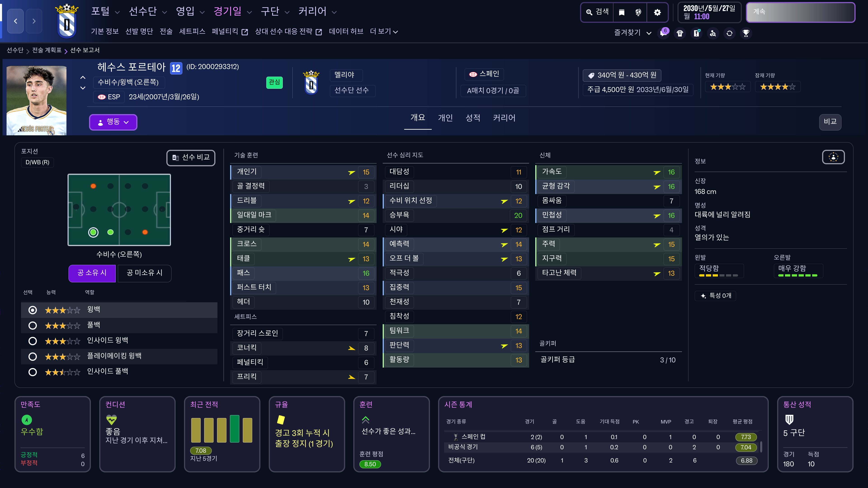
Task: Expand the 행동 dropdown button
Action: point(113,122)
